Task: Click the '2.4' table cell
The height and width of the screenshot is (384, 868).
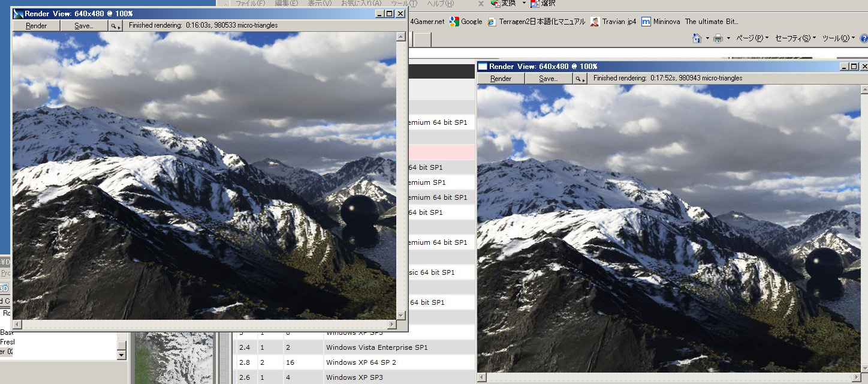Action: click(x=246, y=347)
